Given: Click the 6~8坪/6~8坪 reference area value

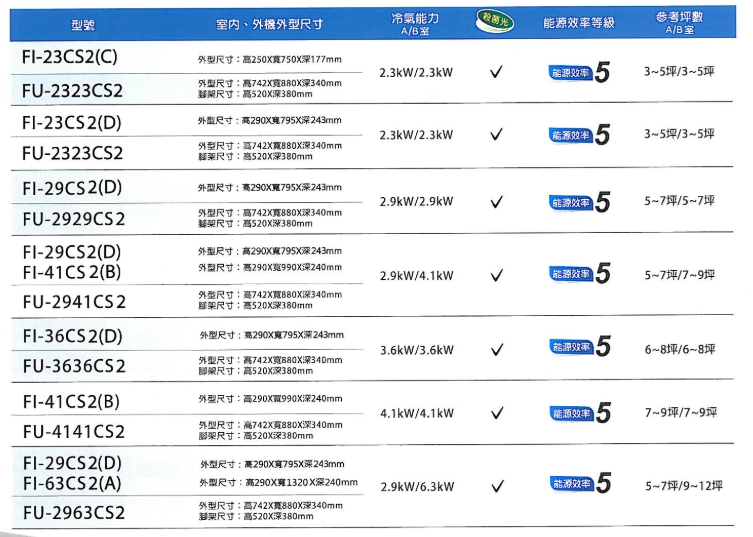Looking at the screenshot, I should coord(680,349).
